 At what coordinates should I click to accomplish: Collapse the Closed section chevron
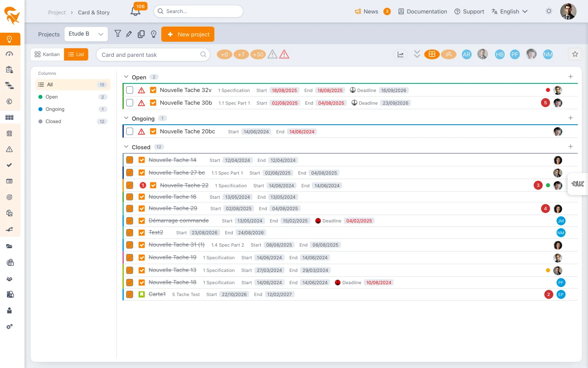tap(126, 147)
